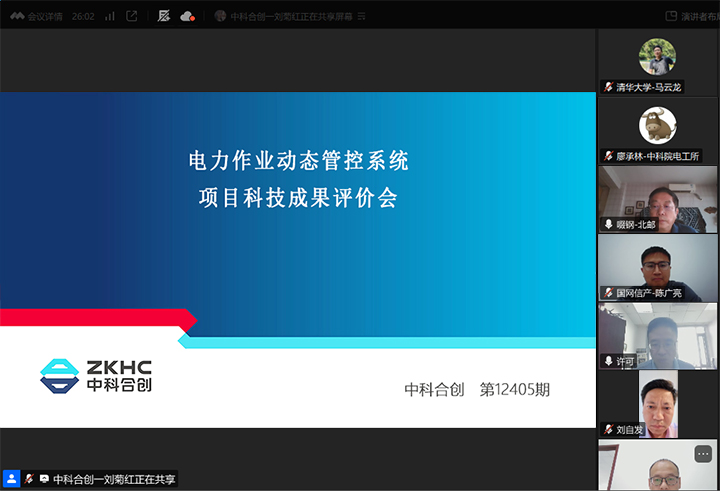The width and height of the screenshot is (720, 491).
Task: Click the microphone icon of 许可
Action: click(608, 361)
